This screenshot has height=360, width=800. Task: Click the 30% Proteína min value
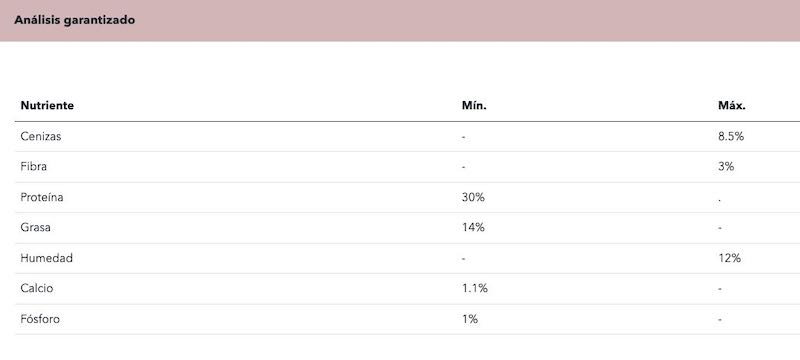click(473, 197)
